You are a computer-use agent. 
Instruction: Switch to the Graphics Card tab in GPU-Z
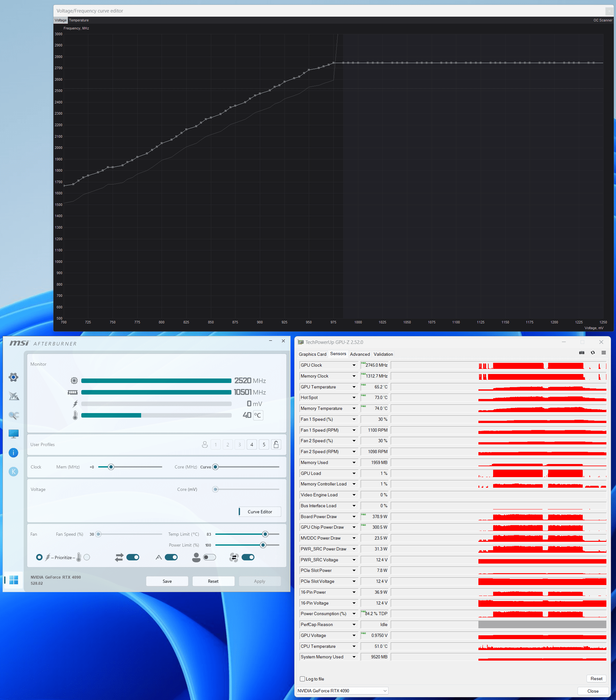[312, 354]
